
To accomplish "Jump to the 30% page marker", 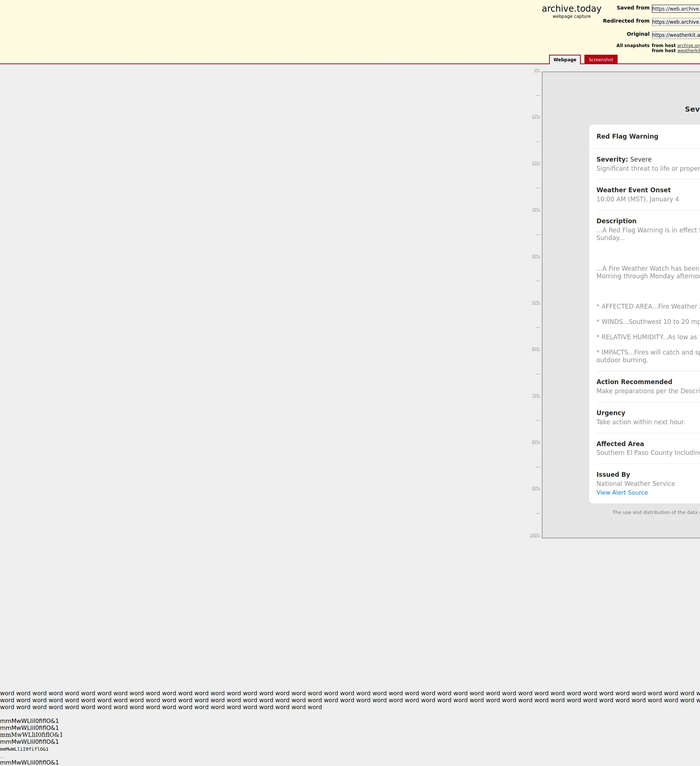I will pos(536,210).
